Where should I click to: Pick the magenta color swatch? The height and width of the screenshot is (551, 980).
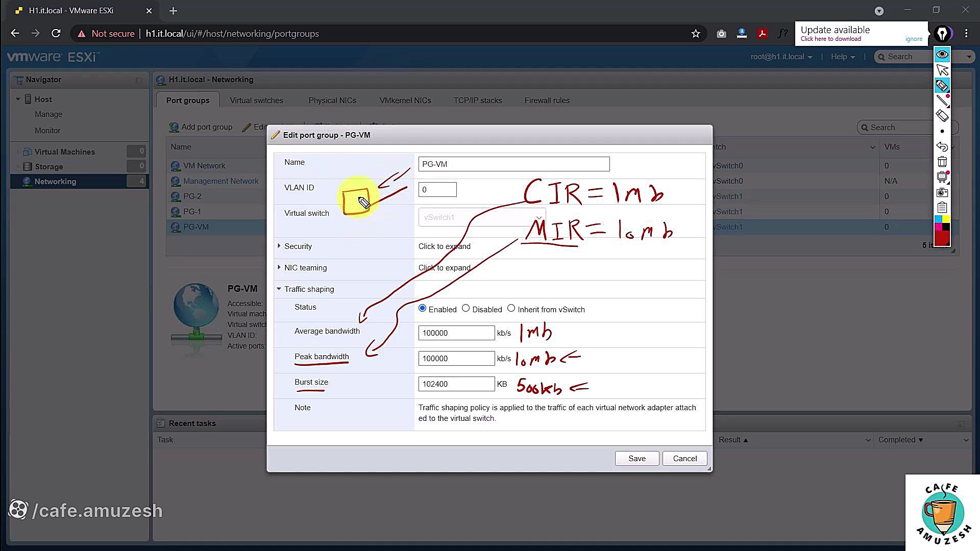pyautogui.click(x=938, y=227)
